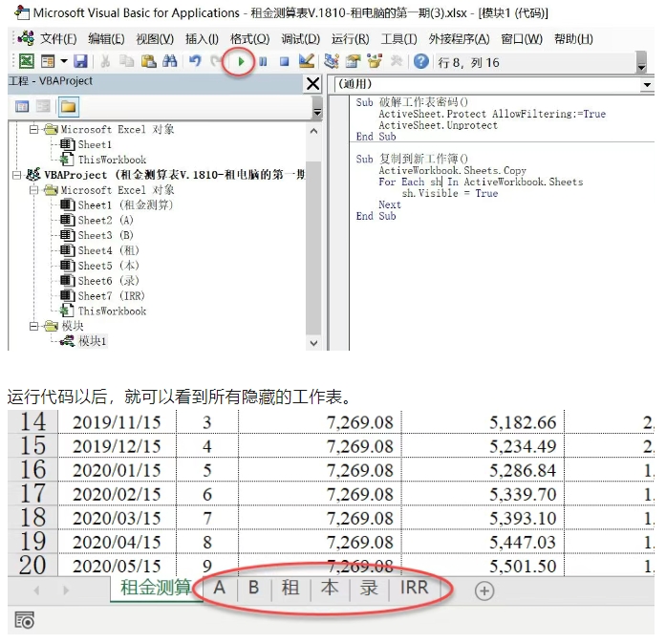This screenshot has height=644, width=666.
Task: Switch to the IRR sheet tab
Action: pos(413,588)
